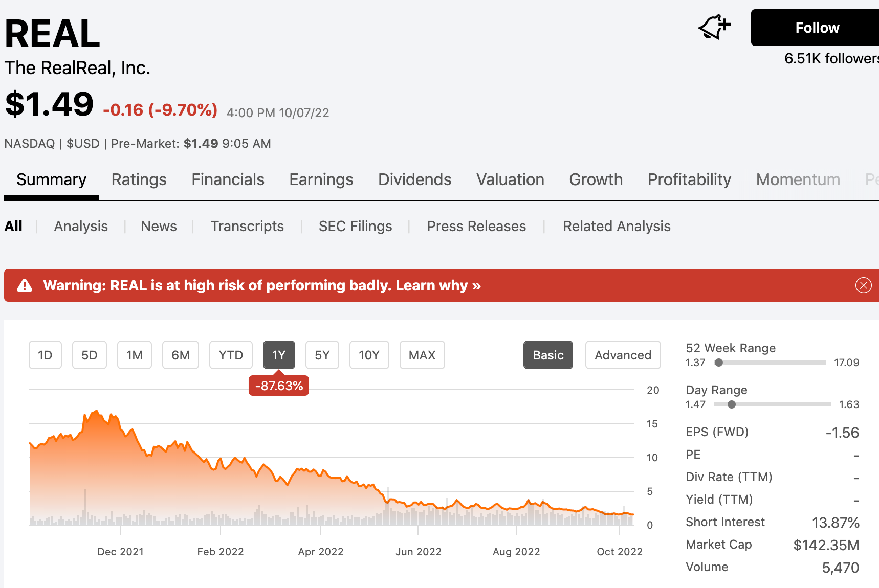Click the Yield (TTM) label
The width and height of the screenshot is (879, 588).
tap(719, 500)
